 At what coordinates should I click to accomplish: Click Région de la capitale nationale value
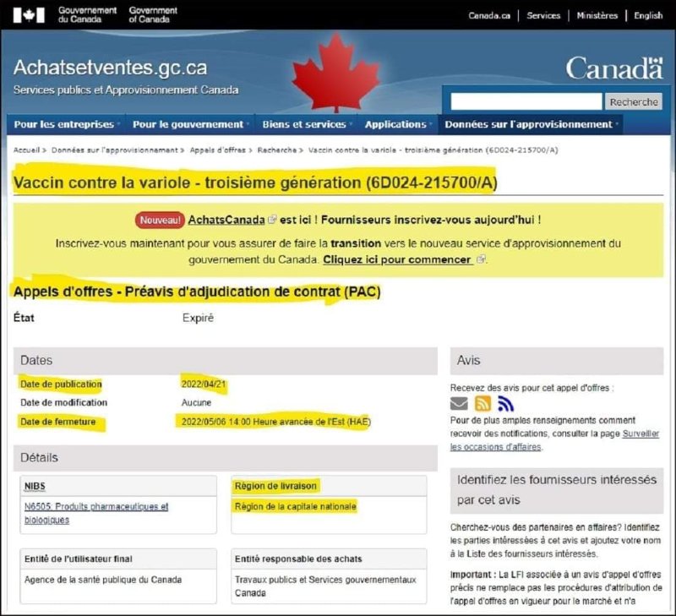295,506
